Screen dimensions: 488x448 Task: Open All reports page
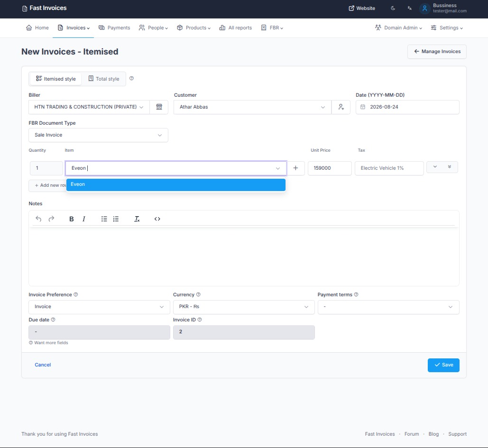(236, 27)
